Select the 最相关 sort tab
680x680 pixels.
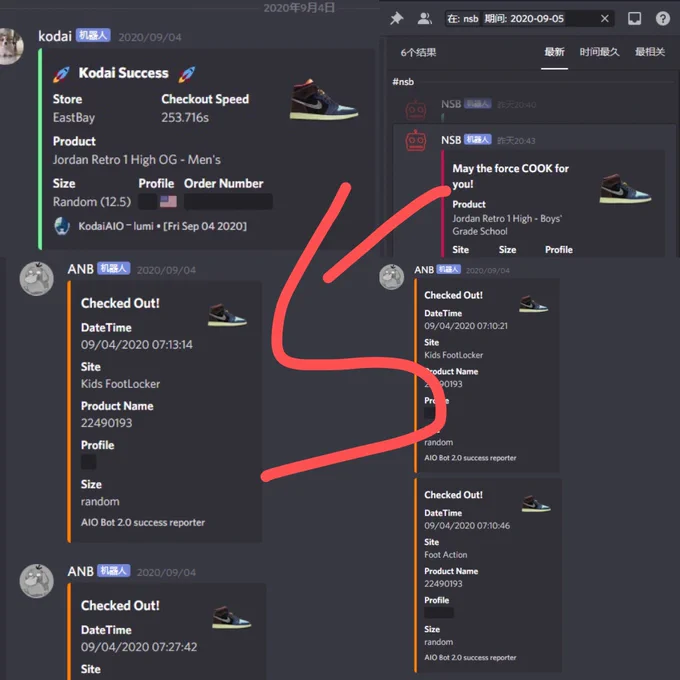pos(650,52)
